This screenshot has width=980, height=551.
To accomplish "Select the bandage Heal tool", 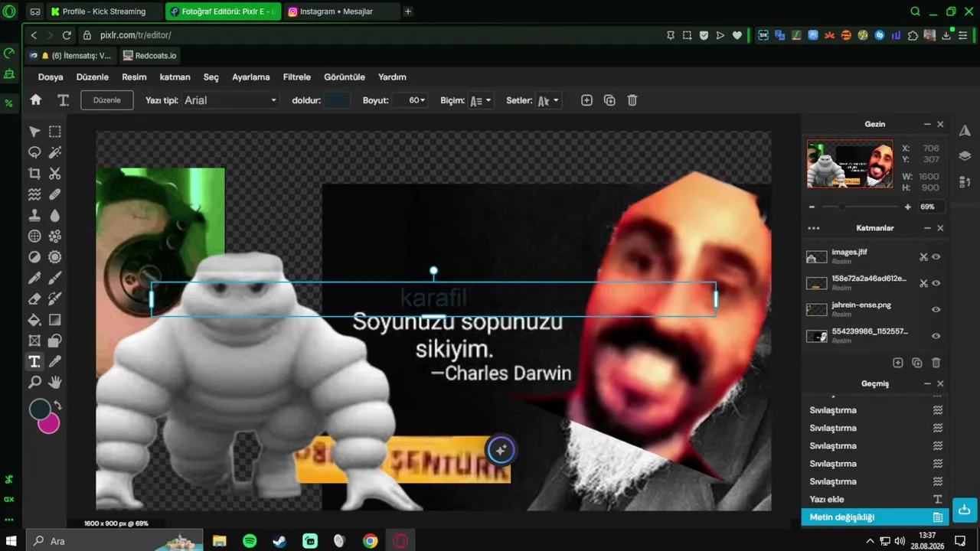I will tap(55, 194).
